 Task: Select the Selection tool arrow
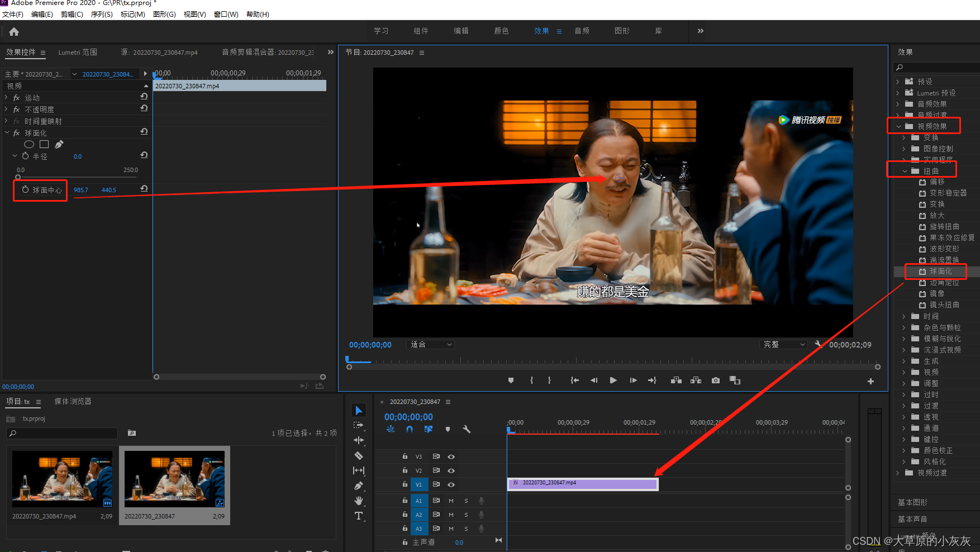point(359,411)
